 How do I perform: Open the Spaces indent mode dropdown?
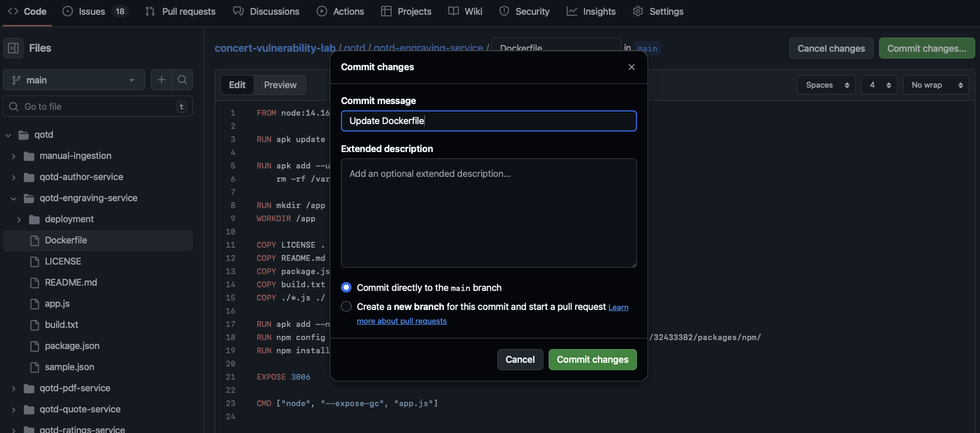pyautogui.click(x=826, y=85)
